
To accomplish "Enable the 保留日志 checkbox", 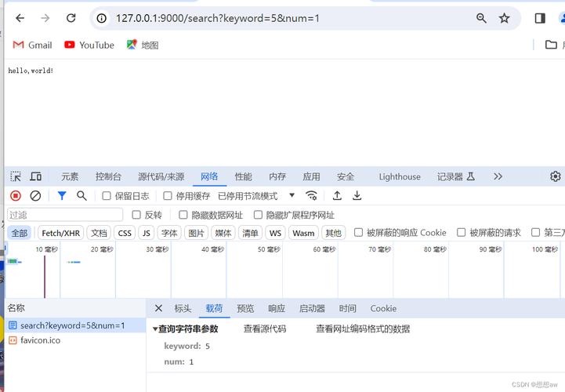I will (x=107, y=196).
